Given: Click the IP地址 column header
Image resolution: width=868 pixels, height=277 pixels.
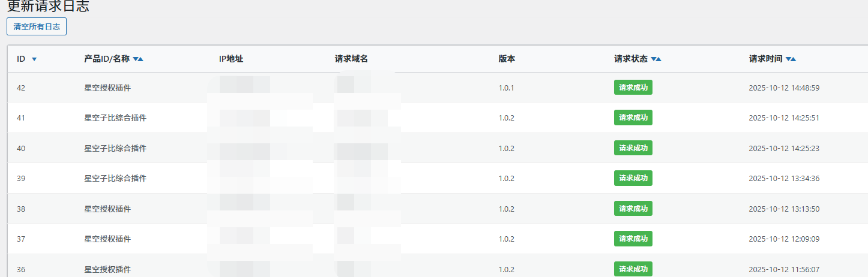Looking at the screenshot, I should tap(231, 59).
